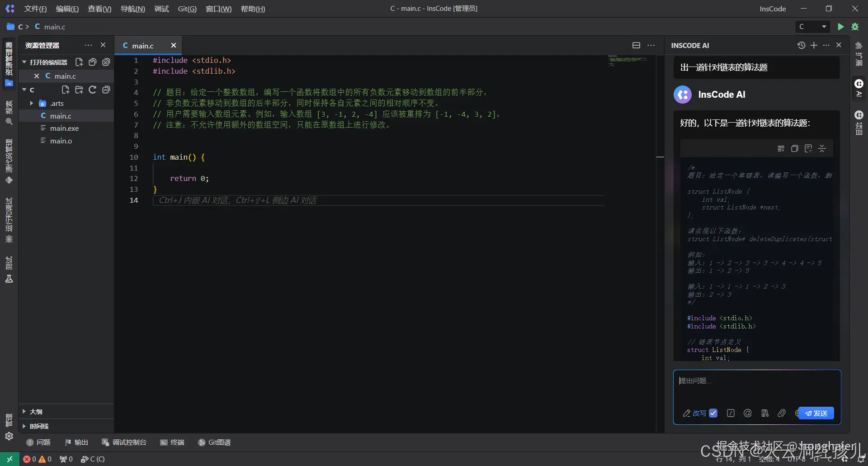868x466 pixels.
Task: Refresh the file explorer for folder C
Action: pyautogui.click(x=93, y=90)
